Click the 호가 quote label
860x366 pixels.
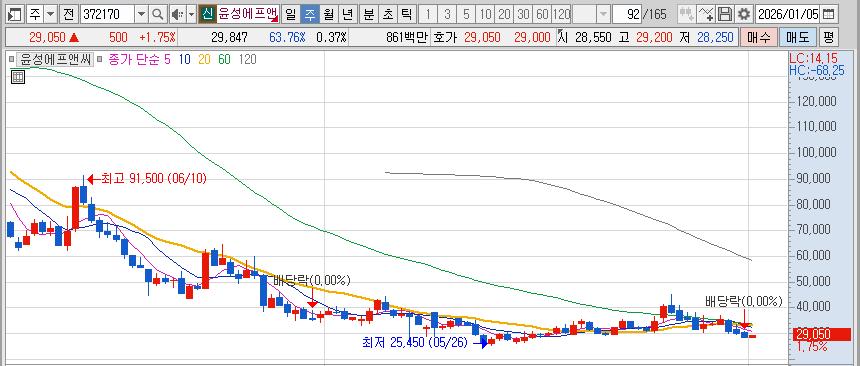click(x=445, y=37)
